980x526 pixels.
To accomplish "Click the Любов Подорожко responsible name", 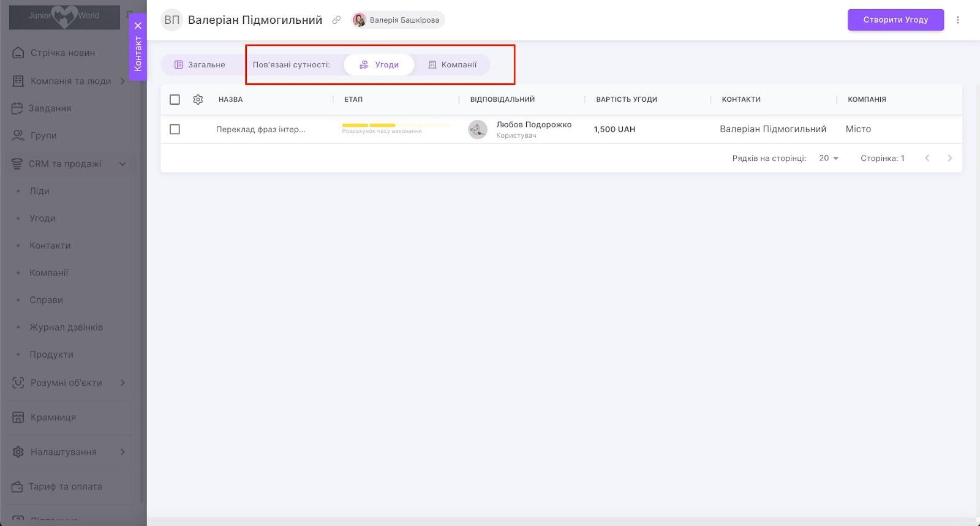I will 534,124.
